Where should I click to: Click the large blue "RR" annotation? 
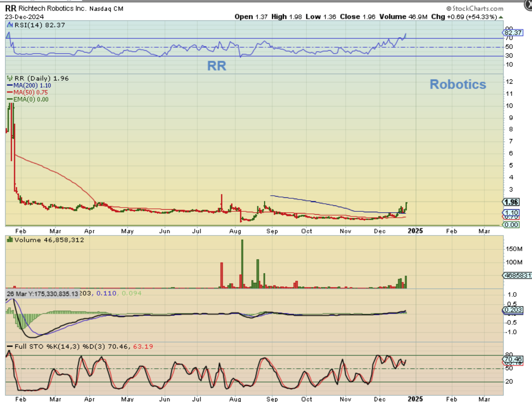tap(216, 66)
